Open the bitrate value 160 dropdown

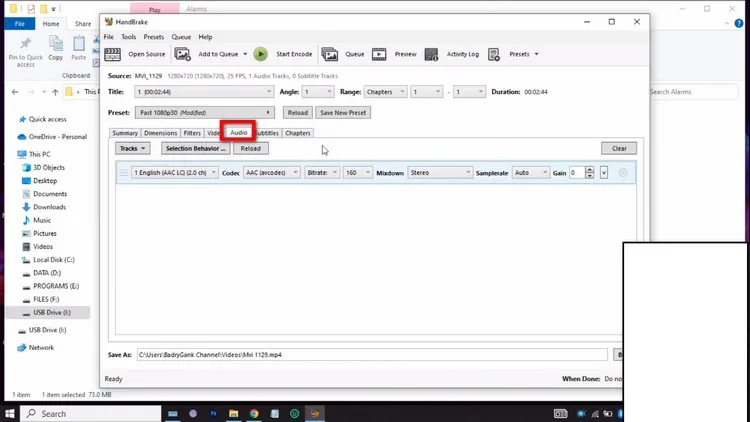point(357,173)
